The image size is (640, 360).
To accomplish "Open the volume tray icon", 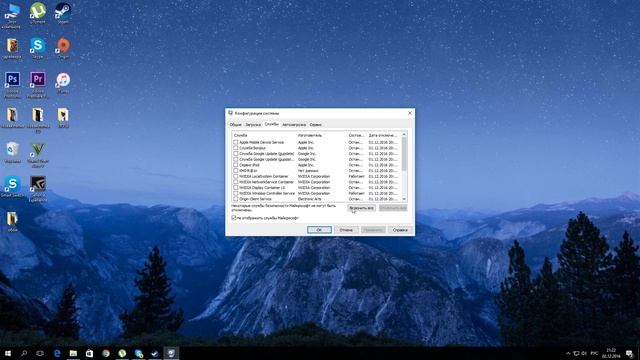I will point(584,353).
